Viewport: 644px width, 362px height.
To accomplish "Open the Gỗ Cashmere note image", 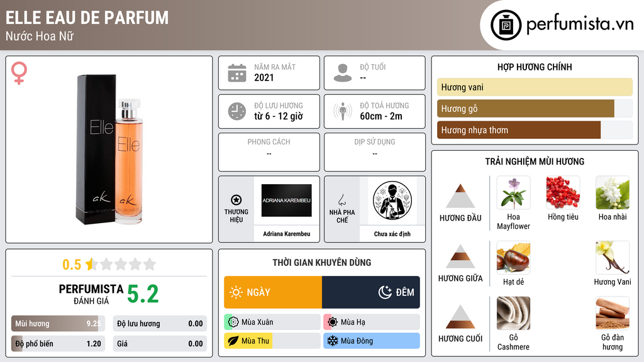I will tap(513, 313).
